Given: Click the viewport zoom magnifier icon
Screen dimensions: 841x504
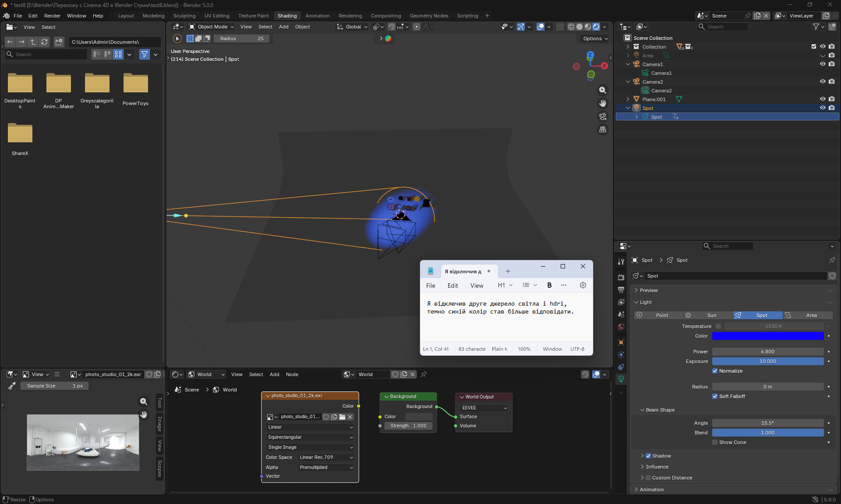Looking at the screenshot, I should 603,90.
